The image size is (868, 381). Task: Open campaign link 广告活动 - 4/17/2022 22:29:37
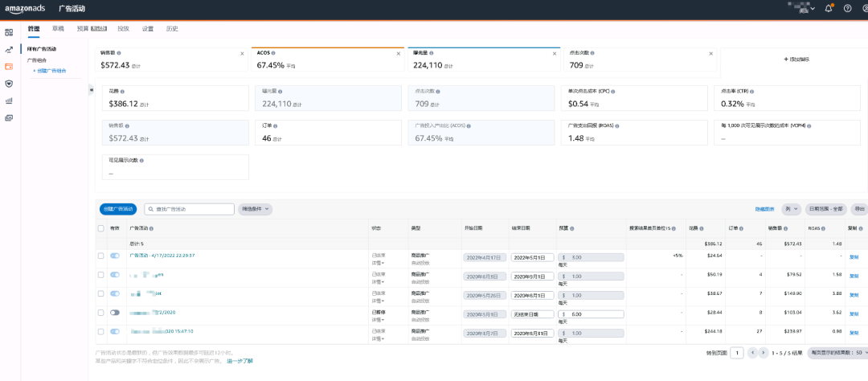click(x=162, y=256)
